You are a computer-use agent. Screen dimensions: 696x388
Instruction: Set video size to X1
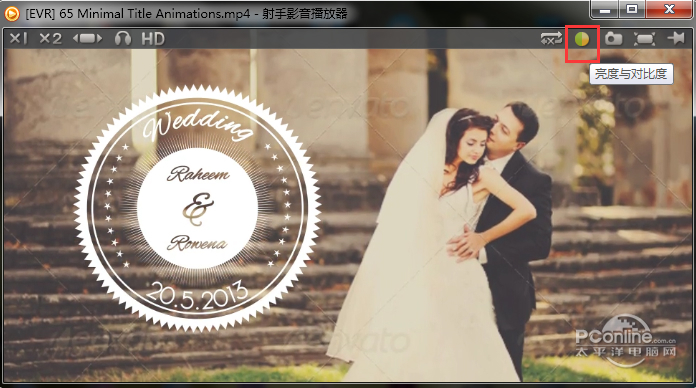(x=18, y=39)
